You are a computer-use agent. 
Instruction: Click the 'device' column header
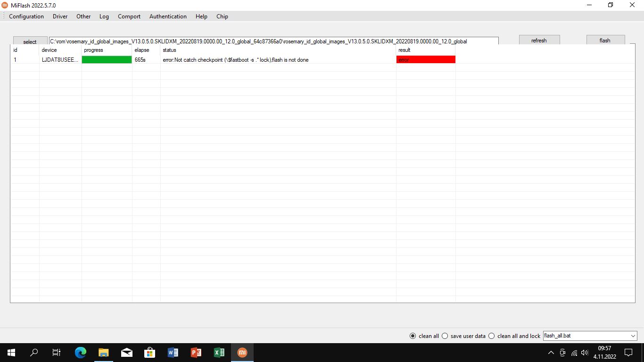60,50
